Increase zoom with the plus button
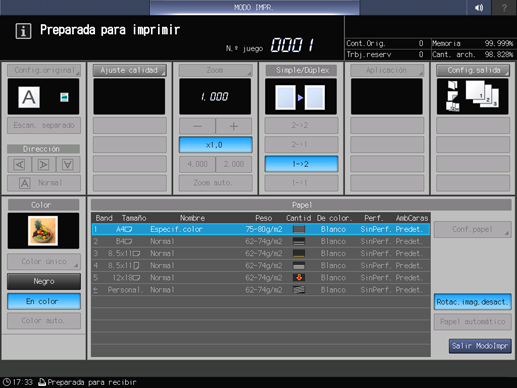 pyautogui.click(x=234, y=126)
